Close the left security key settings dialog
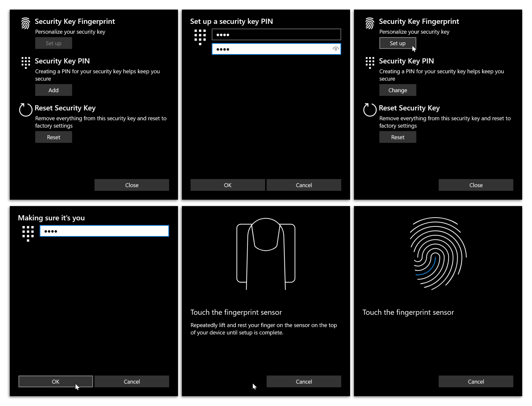This screenshot has height=406, width=532. click(x=132, y=185)
